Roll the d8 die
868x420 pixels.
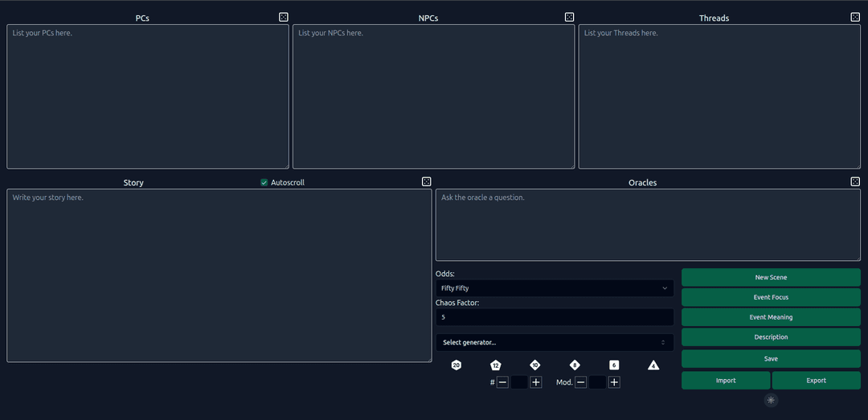click(575, 365)
